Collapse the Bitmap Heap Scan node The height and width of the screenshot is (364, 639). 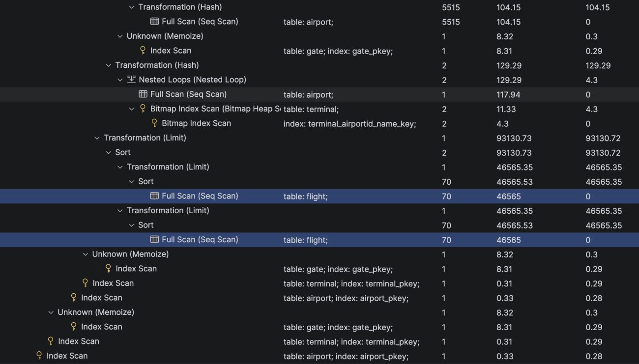[131, 109]
